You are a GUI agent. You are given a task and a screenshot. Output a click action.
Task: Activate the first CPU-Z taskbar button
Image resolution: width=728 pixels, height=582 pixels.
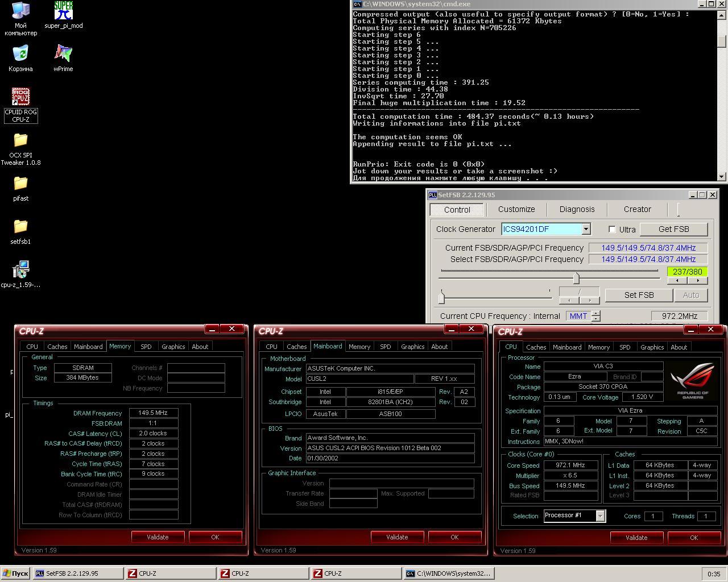point(171,573)
